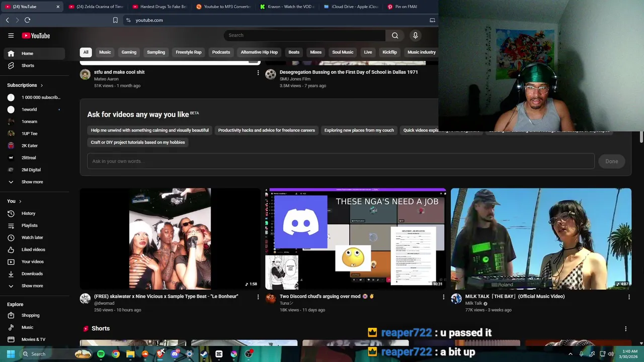Image resolution: width=644 pixels, height=362 pixels.
Task: Focus the YouTube search box
Action: tap(304, 35)
